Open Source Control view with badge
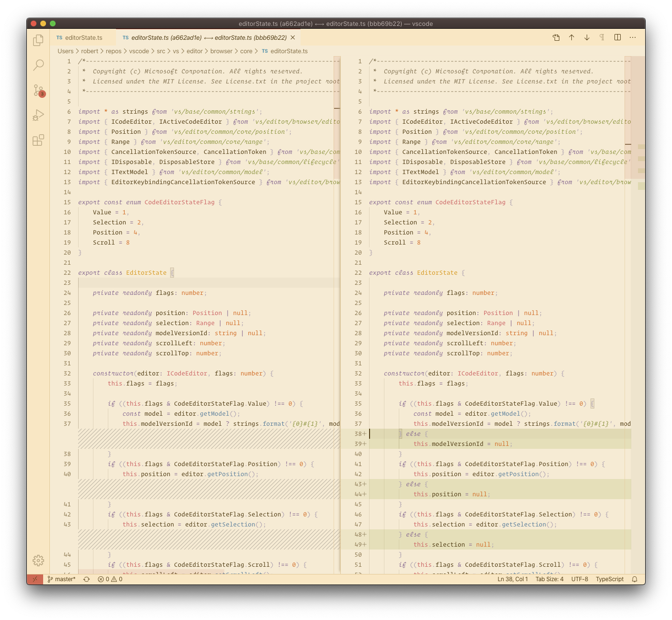The height and width of the screenshot is (620, 672). tap(38, 90)
